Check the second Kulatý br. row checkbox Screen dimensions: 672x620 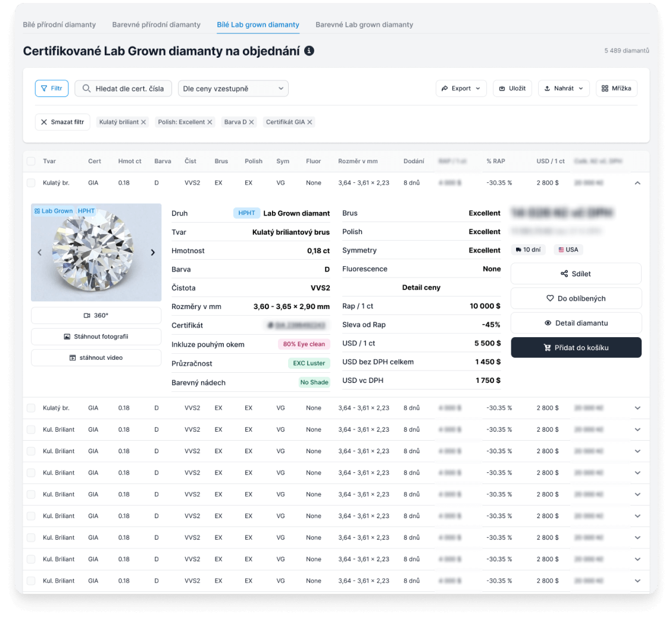(31, 408)
